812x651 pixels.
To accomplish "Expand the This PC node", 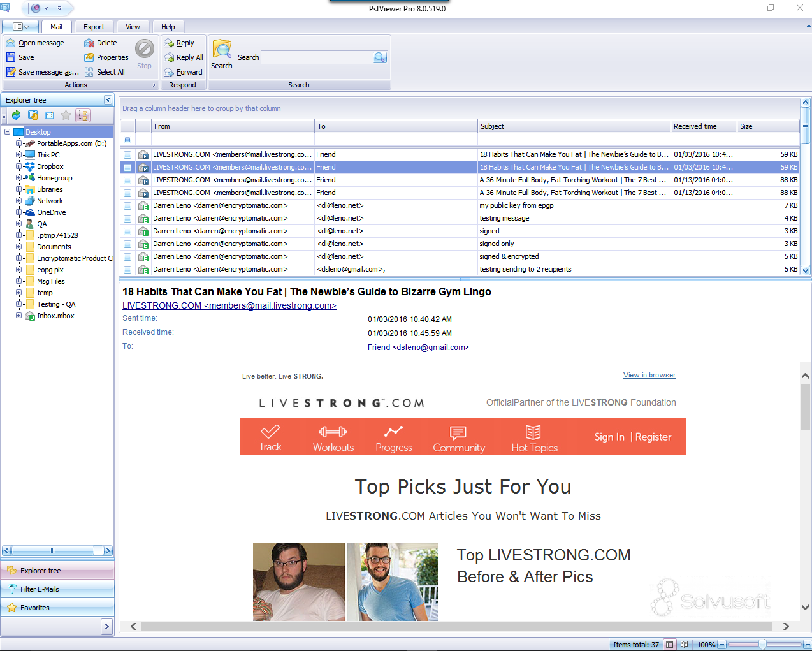I will point(18,155).
